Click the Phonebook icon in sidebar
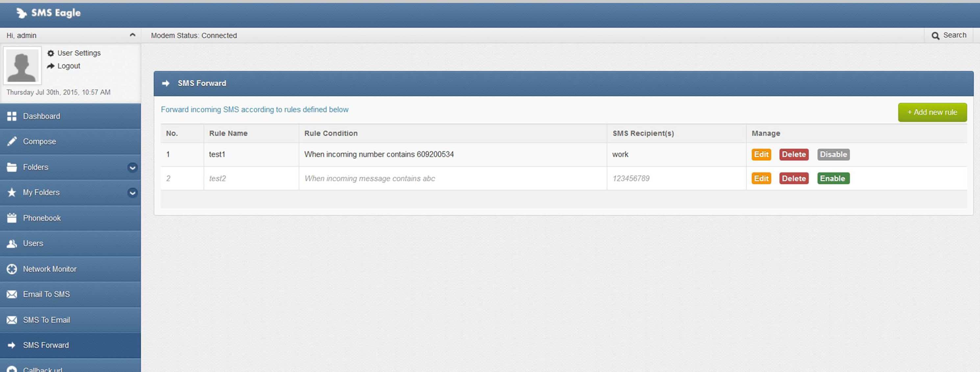Screen dimensions: 980x372 coord(12,218)
